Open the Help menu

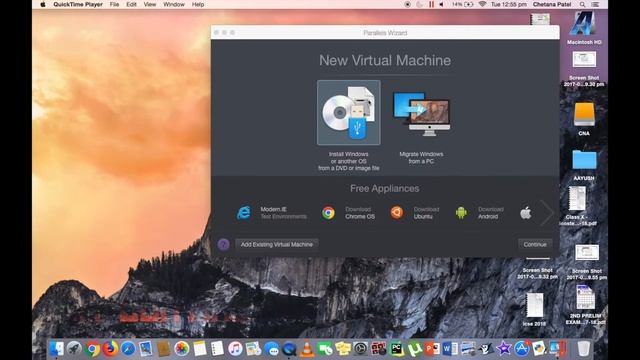(198, 4)
